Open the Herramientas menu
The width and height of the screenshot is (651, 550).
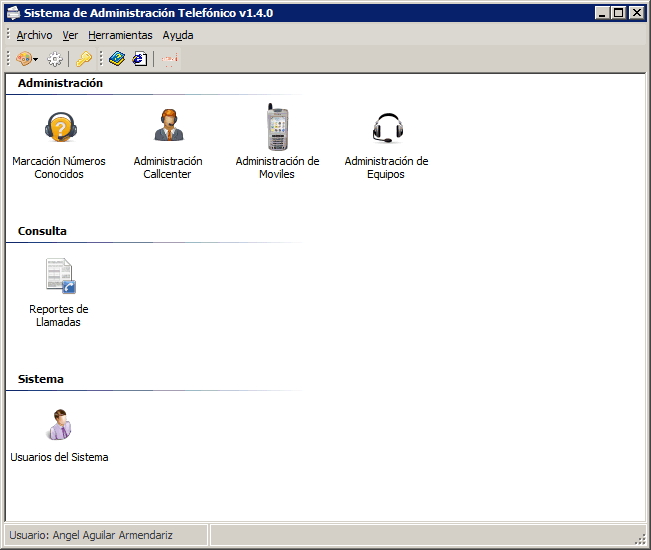[x=120, y=35]
